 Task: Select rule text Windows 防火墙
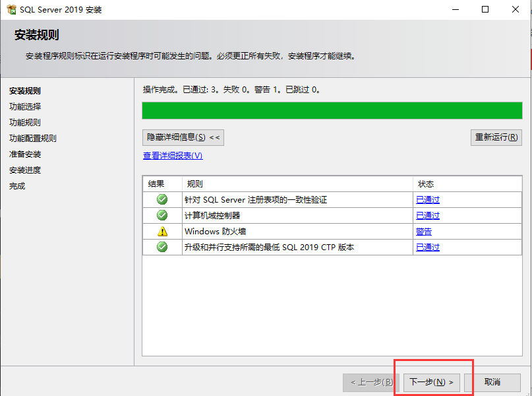(x=215, y=232)
